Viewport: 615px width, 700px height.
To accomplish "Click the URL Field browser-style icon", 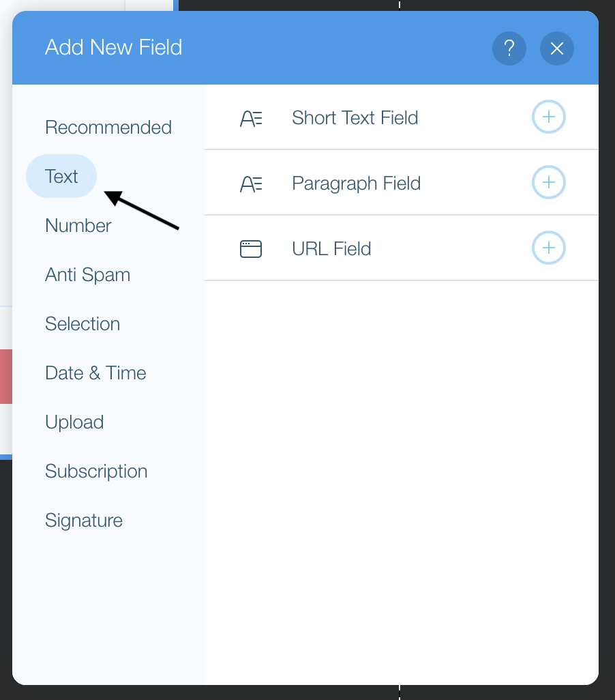I will click(251, 248).
